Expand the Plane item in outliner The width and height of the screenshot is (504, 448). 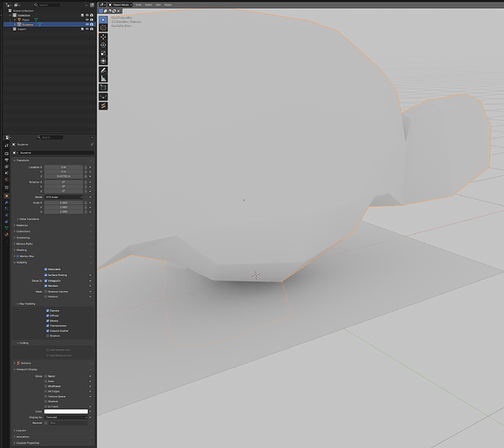point(15,20)
